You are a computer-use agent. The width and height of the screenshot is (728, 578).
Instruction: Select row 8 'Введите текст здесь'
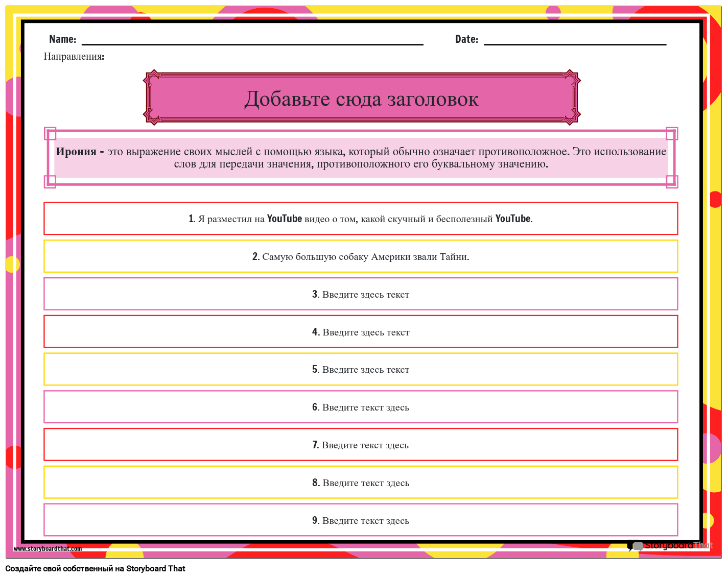(361, 483)
